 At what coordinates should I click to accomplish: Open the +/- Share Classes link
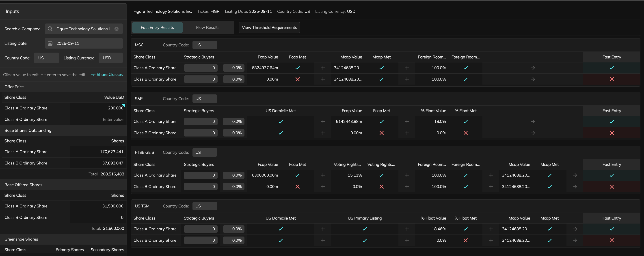[x=106, y=75]
